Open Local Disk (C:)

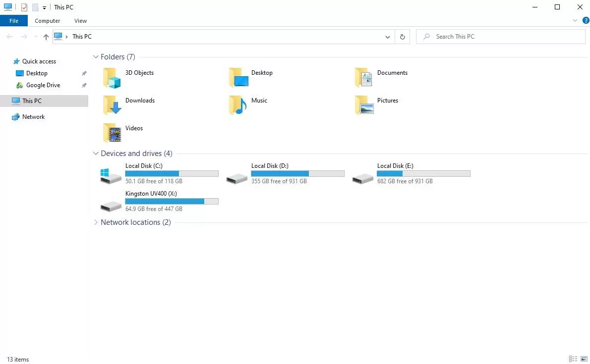click(x=144, y=166)
